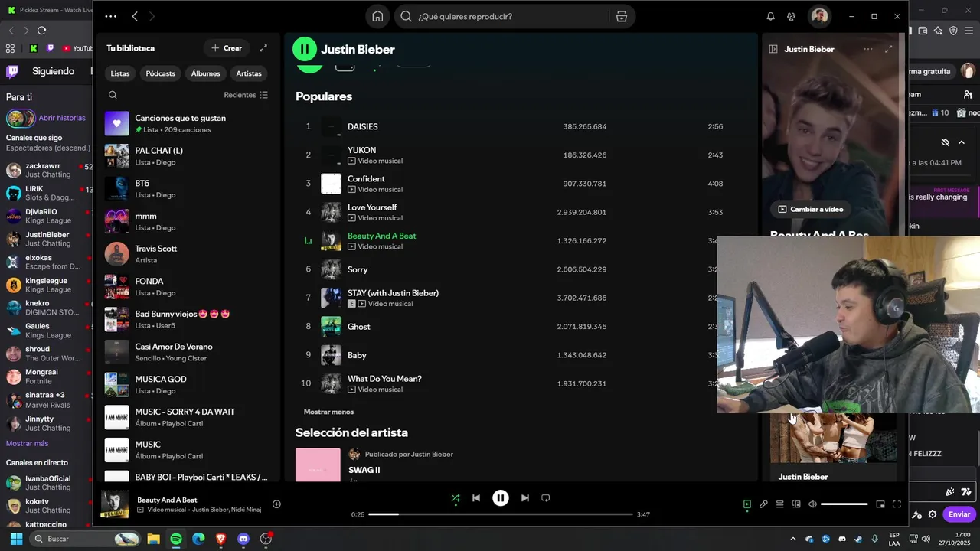Open more options in Now Playing panel
The image size is (980, 551).
[867, 49]
